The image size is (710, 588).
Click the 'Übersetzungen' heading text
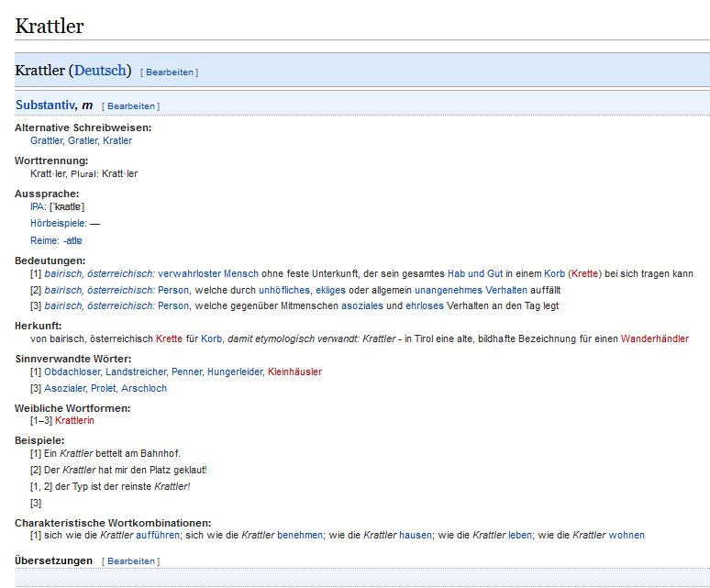click(53, 560)
